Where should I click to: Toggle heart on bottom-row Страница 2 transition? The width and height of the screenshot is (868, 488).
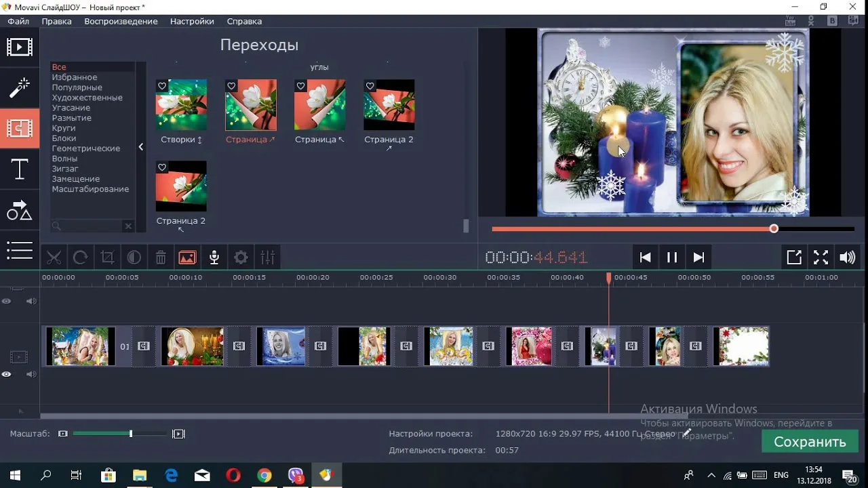[162, 167]
